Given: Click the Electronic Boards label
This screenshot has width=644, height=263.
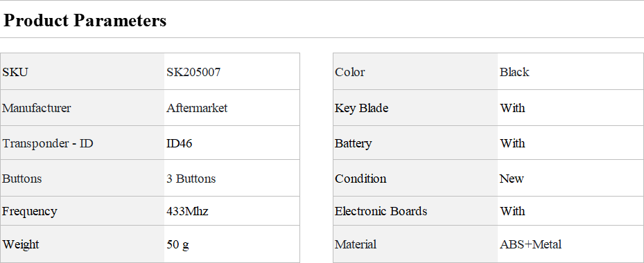Looking at the screenshot, I should tap(381, 211).
